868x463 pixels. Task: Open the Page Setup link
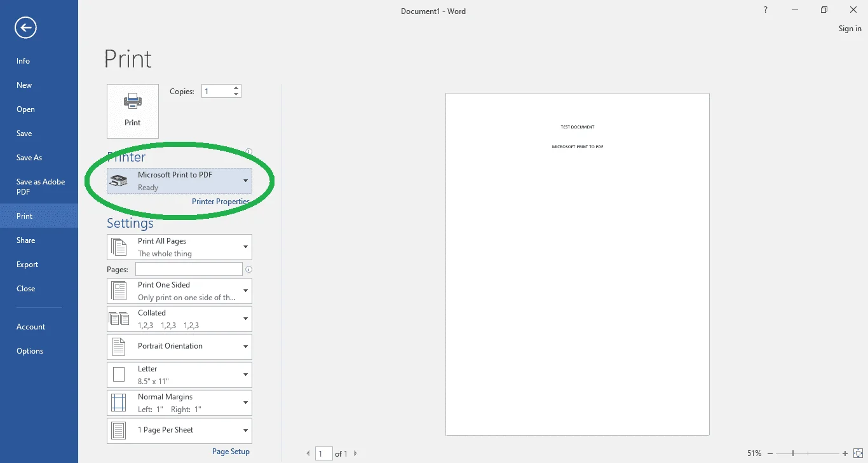[231, 452]
